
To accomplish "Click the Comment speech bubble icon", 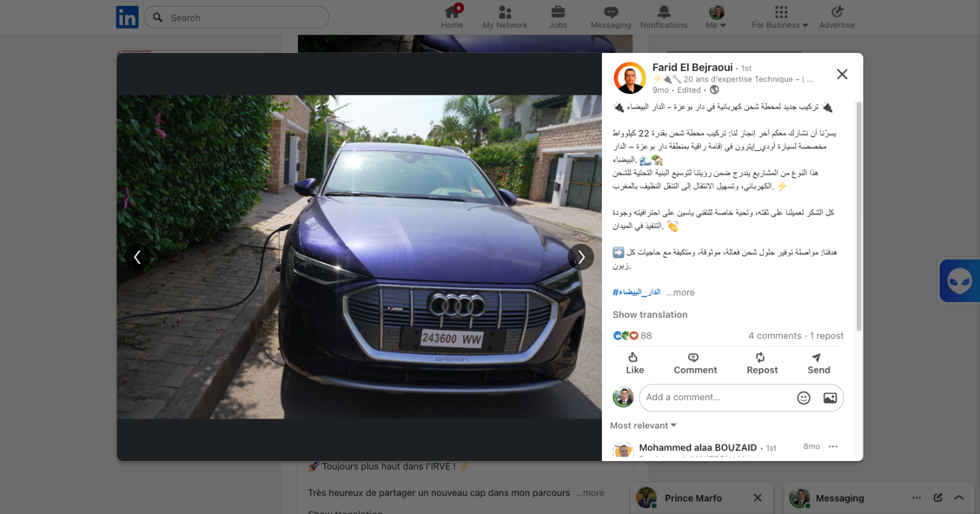I will [694, 358].
